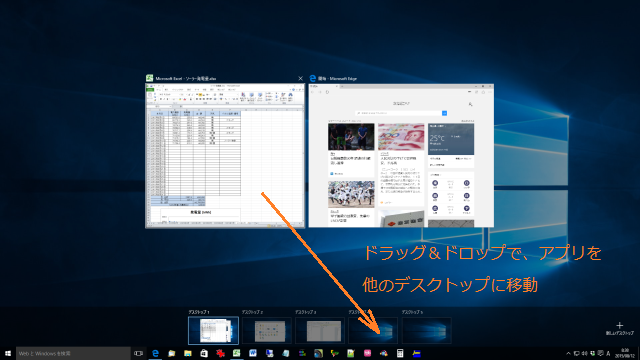This screenshot has height=360, width=640.
Task: Open Word from the taskbar
Action: (253, 353)
